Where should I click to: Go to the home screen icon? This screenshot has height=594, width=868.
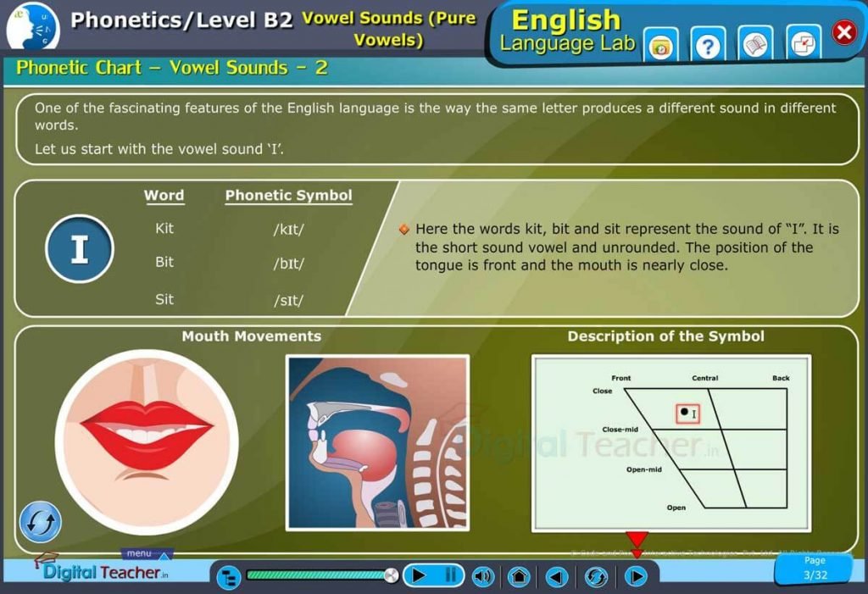coord(520,576)
